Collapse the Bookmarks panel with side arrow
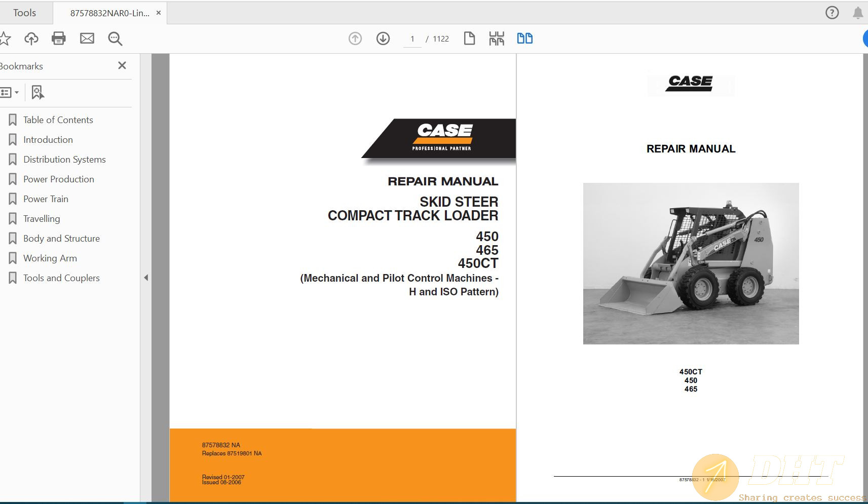The height and width of the screenshot is (504, 868). pos(146,278)
